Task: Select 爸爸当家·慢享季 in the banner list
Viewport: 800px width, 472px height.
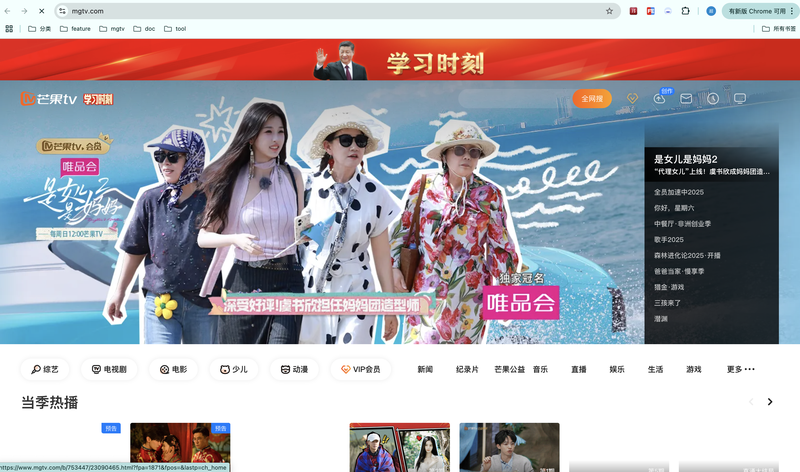Action: coord(679,271)
